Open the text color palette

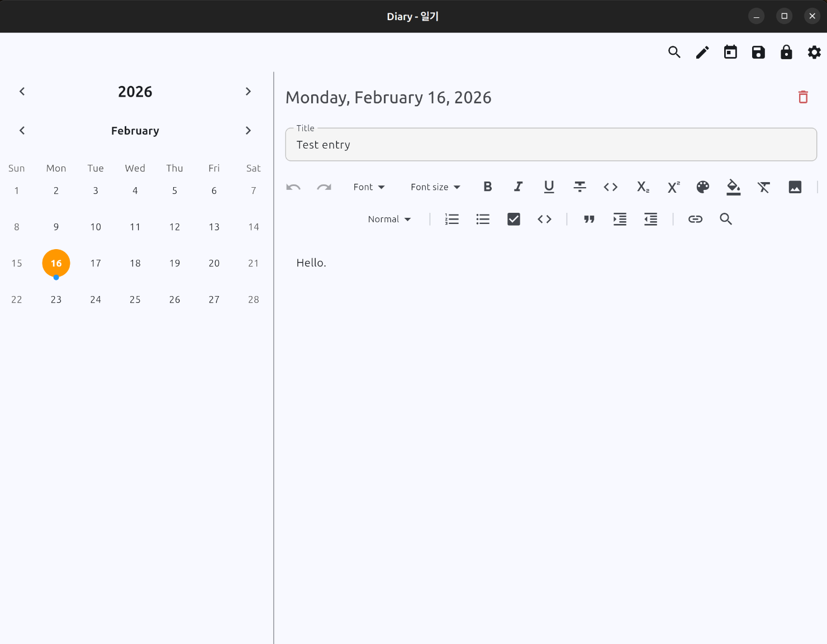pos(703,187)
